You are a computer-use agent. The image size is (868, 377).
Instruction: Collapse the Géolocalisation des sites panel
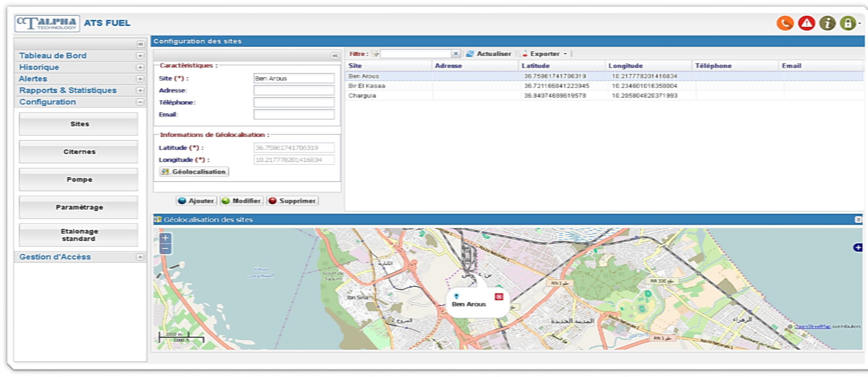pos(858,220)
